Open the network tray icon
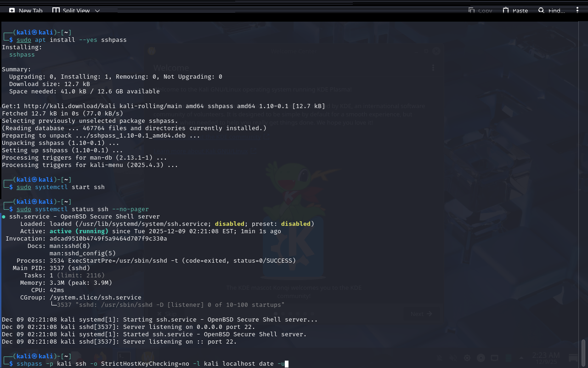 pos(495,358)
